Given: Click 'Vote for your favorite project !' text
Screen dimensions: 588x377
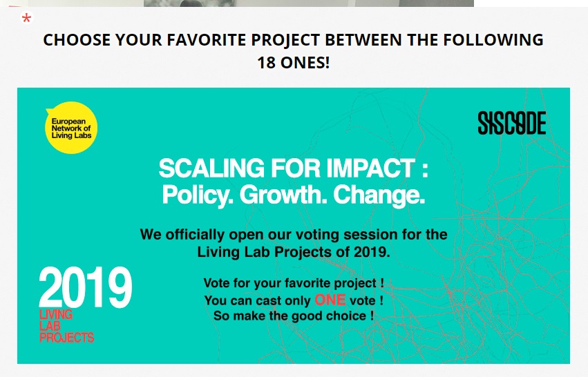Looking at the screenshot, I should (293, 284).
